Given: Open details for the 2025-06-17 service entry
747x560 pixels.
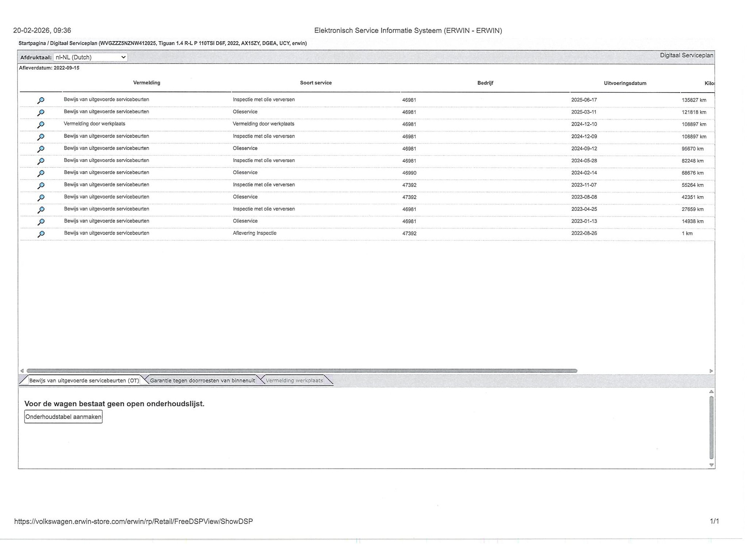Looking at the screenshot, I should 40,100.
